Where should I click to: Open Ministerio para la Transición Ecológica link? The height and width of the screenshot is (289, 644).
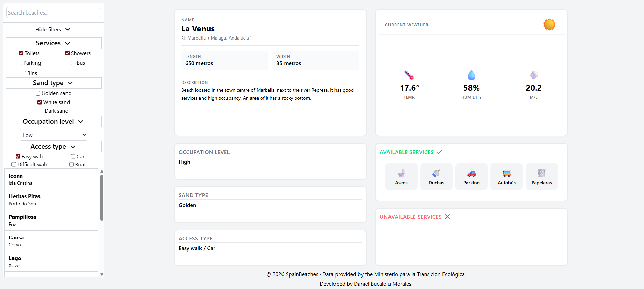pos(419,274)
